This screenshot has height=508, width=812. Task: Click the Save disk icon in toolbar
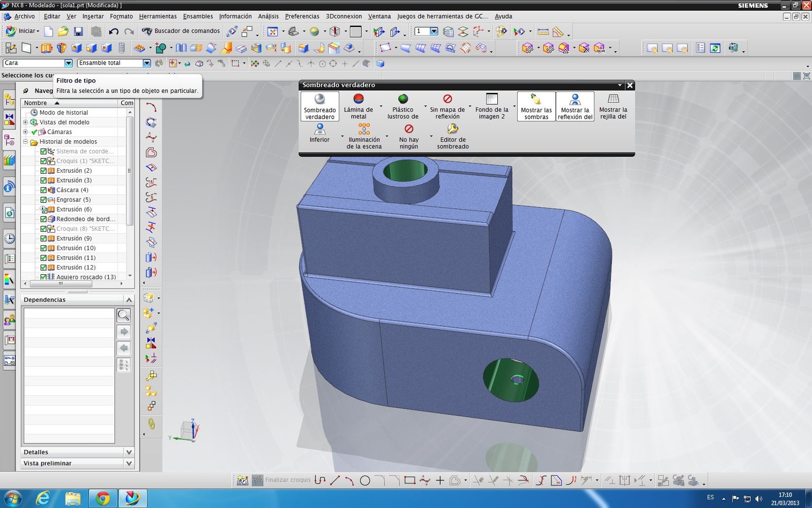click(x=78, y=31)
